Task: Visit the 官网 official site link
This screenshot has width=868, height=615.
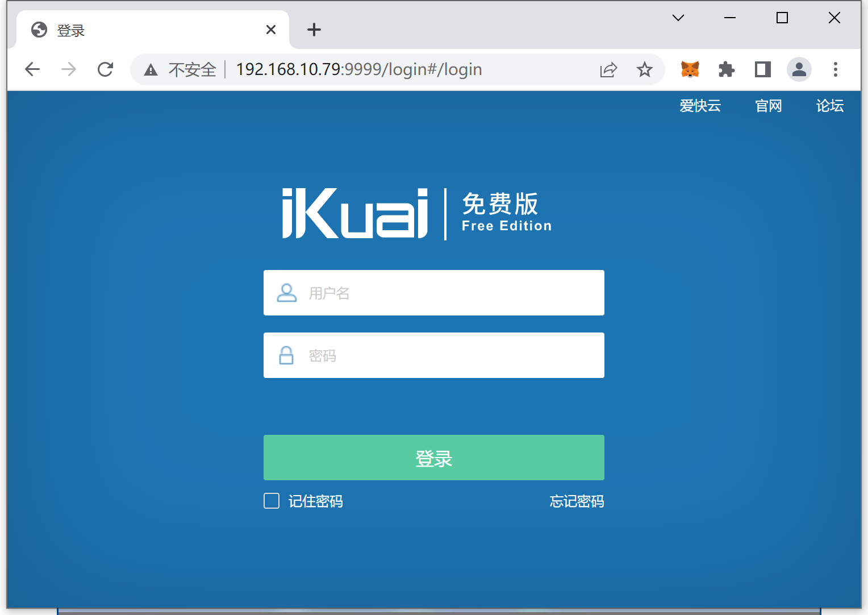Action: coord(768,106)
